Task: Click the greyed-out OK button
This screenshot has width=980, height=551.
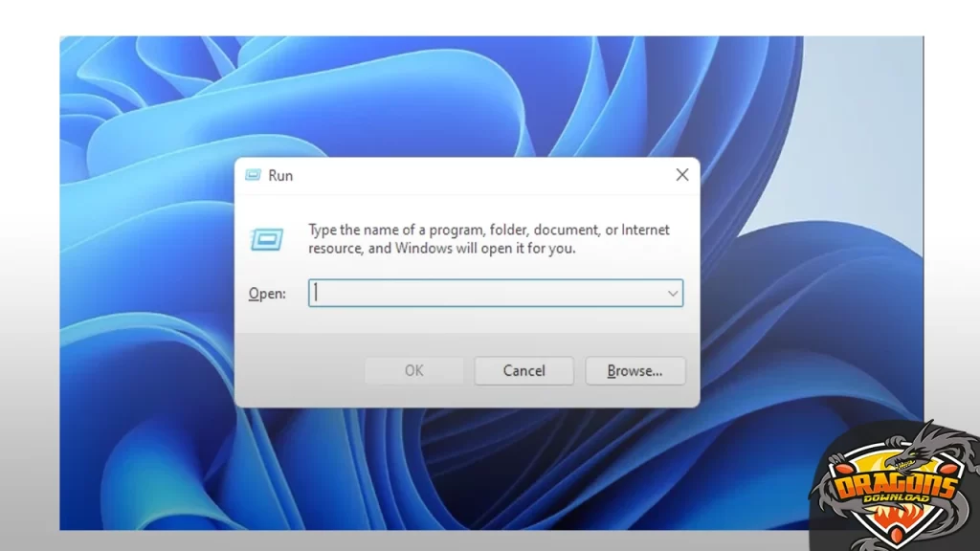Action: pos(413,371)
